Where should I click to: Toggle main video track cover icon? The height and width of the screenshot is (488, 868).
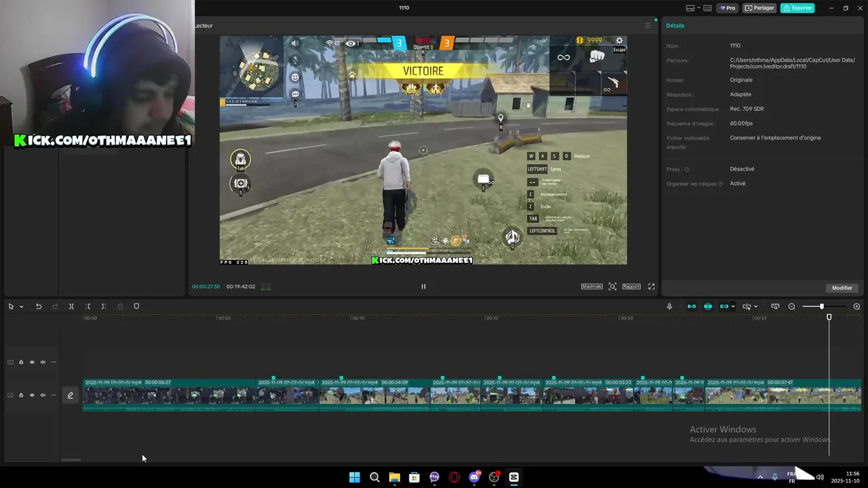coord(10,395)
